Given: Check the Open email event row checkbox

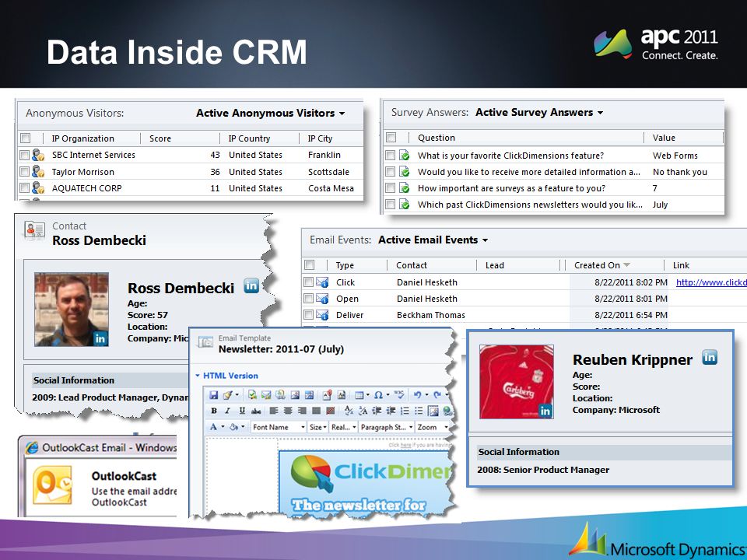Looking at the screenshot, I should 309,299.
